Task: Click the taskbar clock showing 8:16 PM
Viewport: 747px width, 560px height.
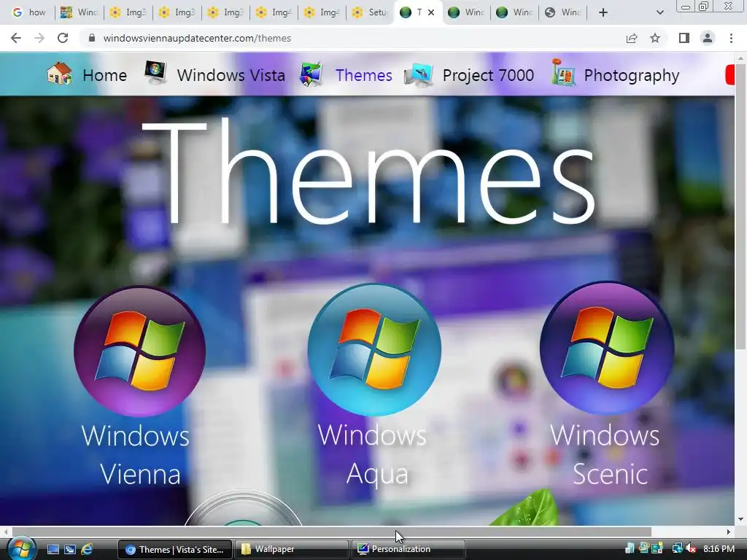Action: (x=719, y=549)
